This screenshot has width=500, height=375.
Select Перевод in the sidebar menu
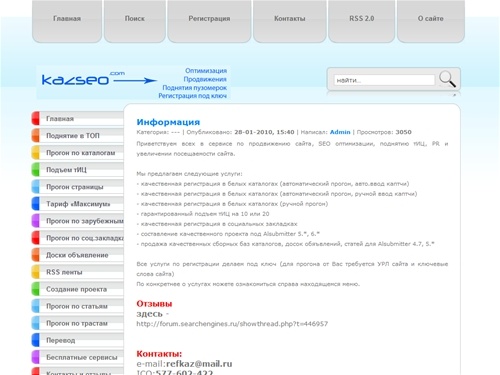[77, 340]
